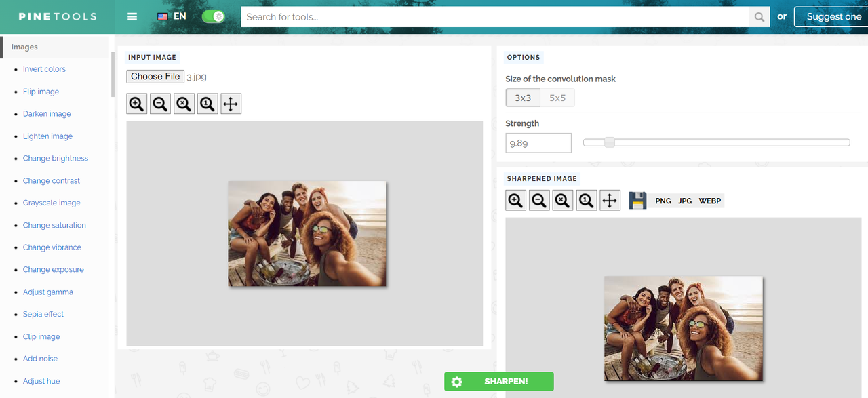Open the hamburger menu icon

(132, 16)
